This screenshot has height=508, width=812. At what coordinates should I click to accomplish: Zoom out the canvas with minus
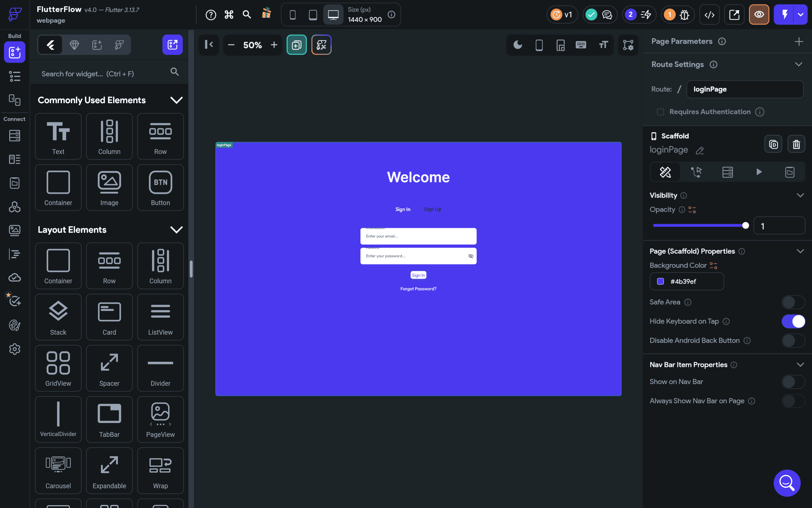click(231, 45)
